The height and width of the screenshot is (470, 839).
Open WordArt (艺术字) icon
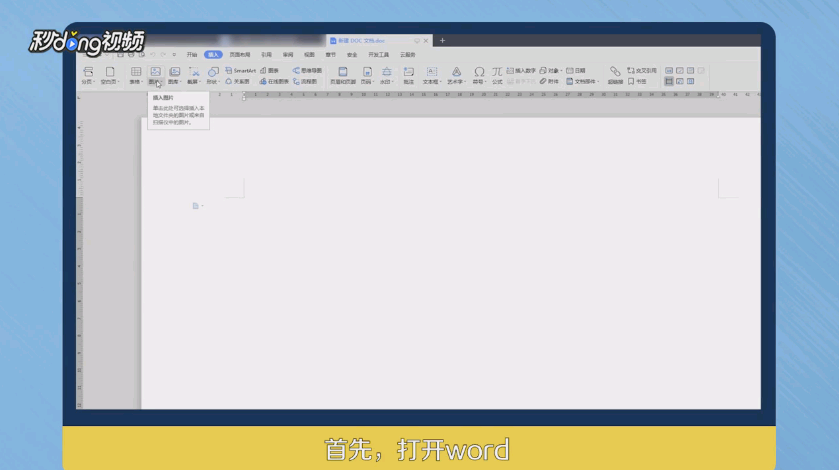pos(456,72)
